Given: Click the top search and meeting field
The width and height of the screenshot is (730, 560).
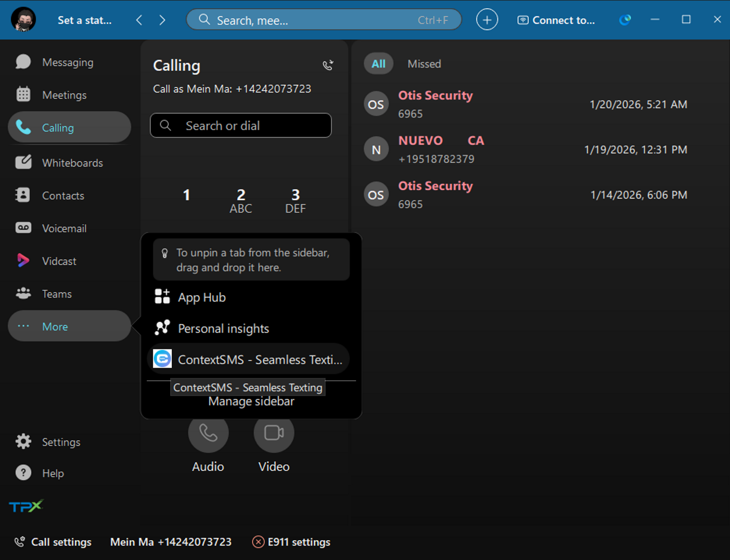Looking at the screenshot, I should click(324, 20).
